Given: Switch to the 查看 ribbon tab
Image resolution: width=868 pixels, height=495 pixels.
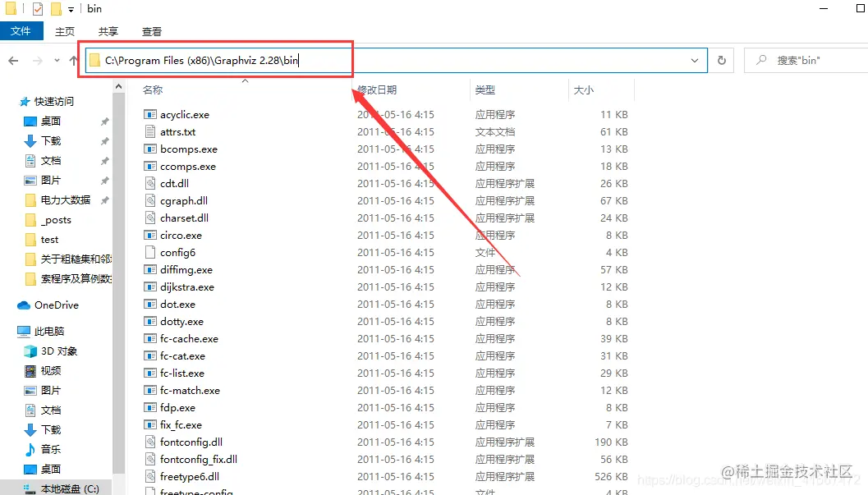Looking at the screenshot, I should [x=152, y=31].
